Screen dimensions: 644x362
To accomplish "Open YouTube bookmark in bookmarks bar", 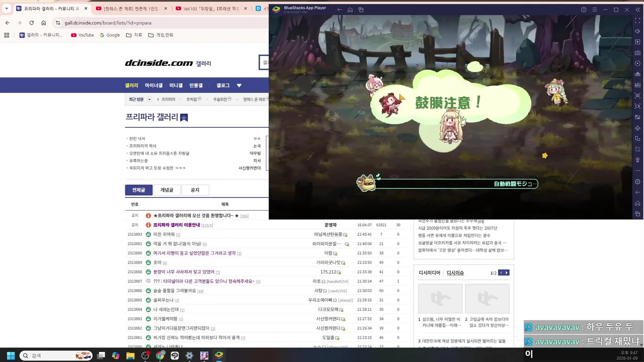I will 83,35.
